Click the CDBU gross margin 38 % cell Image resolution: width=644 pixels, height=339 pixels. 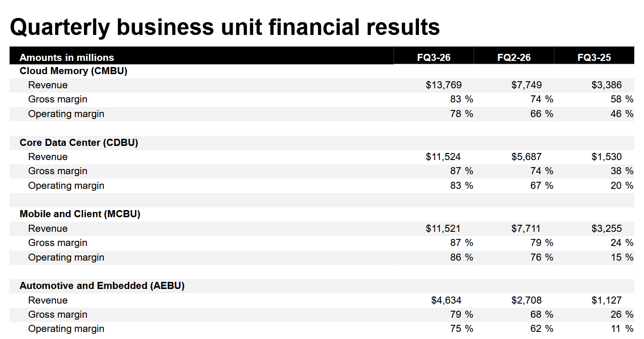pos(622,171)
